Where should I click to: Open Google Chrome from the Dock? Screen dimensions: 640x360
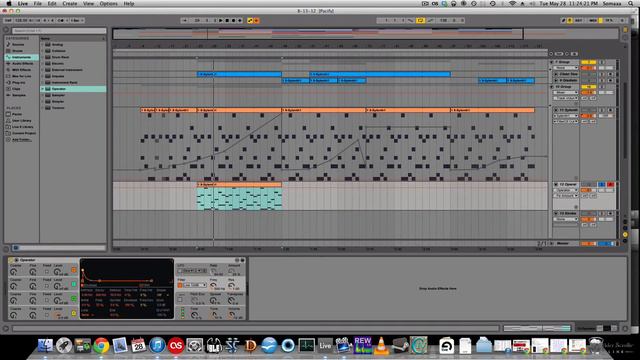click(101, 346)
